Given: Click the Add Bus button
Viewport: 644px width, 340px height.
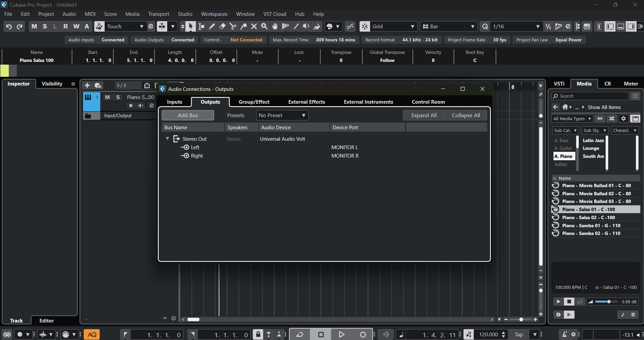Looking at the screenshot, I should point(188,115).
